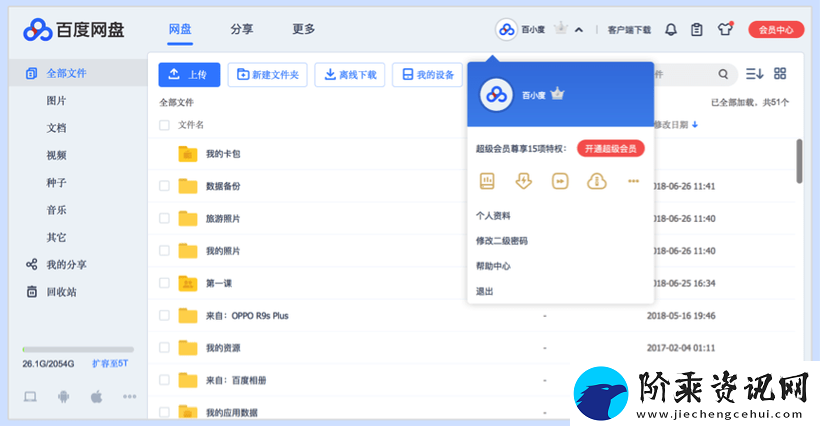Click 退出 to log out
Screen dimensions: 820x426
point(484,291)
